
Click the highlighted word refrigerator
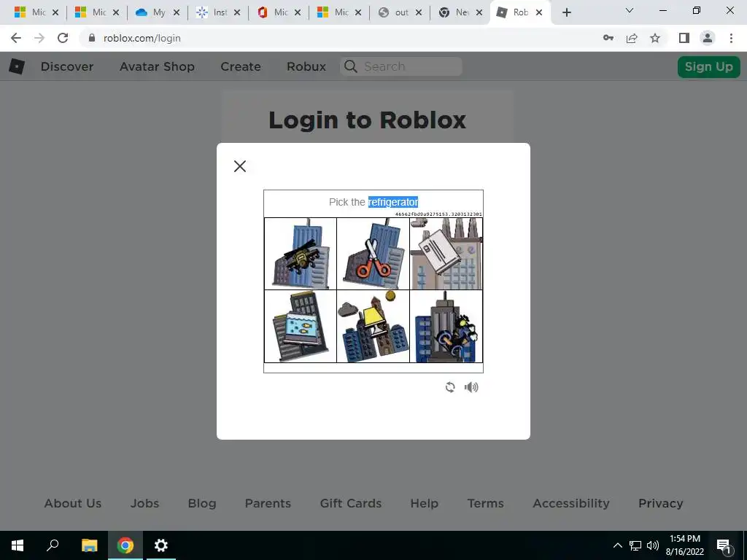click(393, 202)
